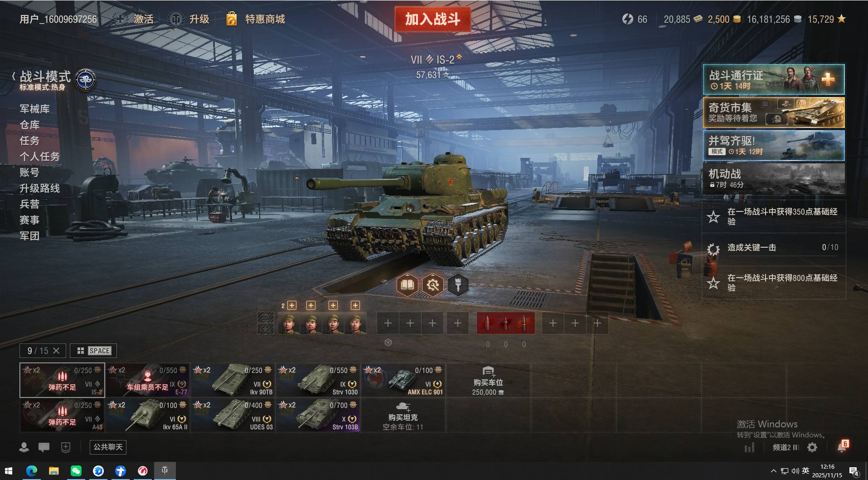Open the 公共聊天 public chat button
The width and height of the screenshot is (868, 480).
(108, 447)
